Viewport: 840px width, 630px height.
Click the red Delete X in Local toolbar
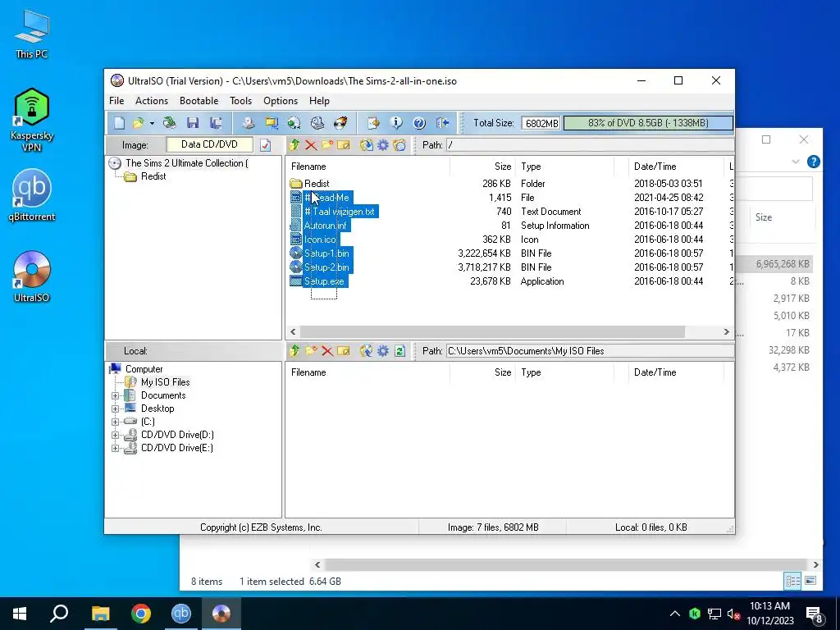click(x=327, y=351)
